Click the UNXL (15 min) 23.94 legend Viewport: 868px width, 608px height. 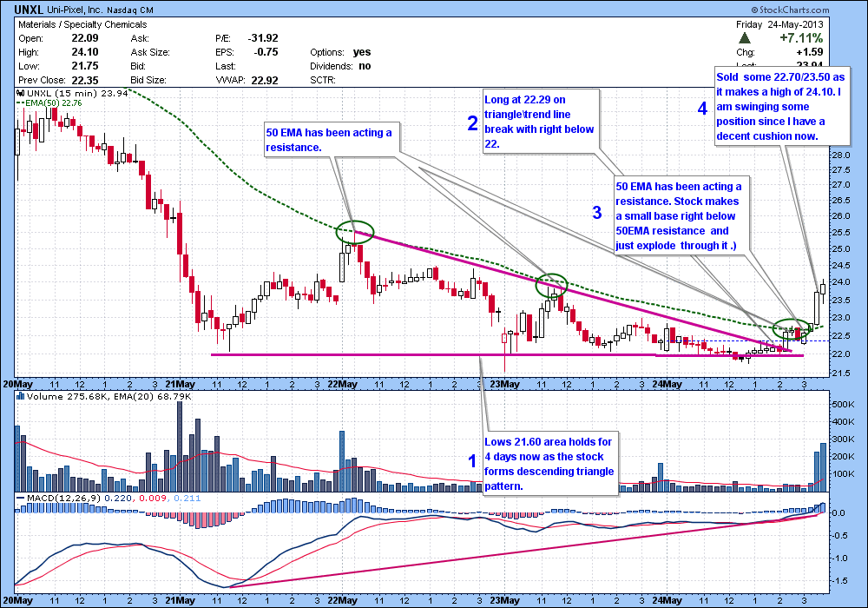click(77, 93)
